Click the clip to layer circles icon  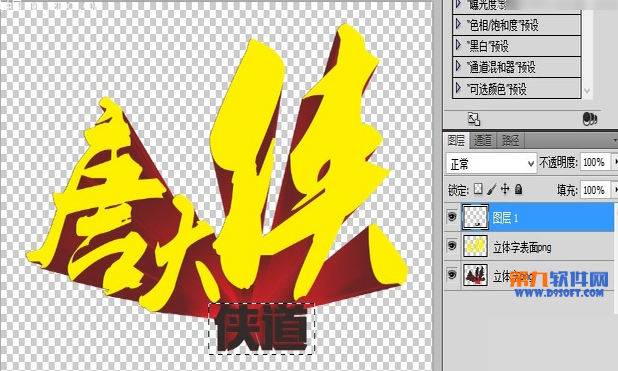point(590,118)
